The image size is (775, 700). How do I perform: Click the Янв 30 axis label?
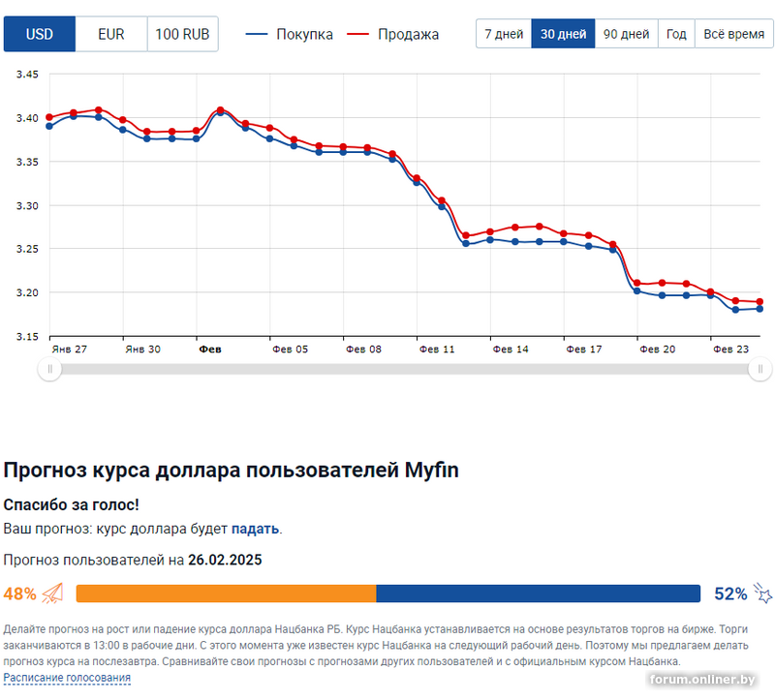coord(142,350)
